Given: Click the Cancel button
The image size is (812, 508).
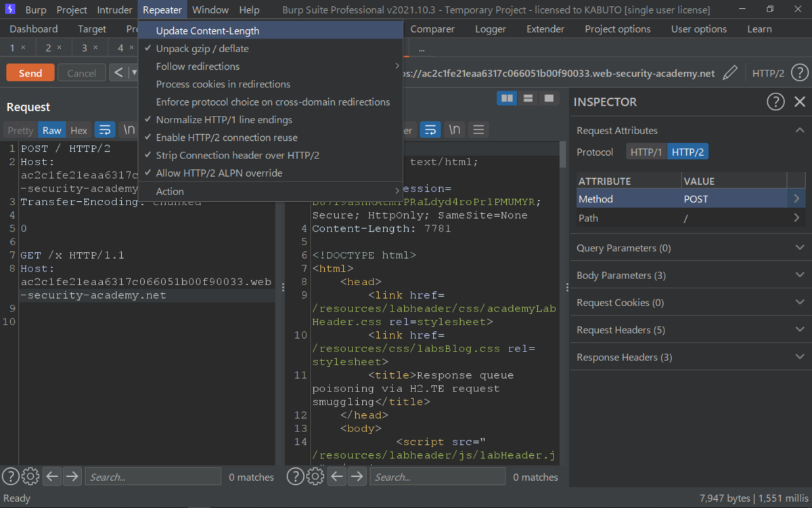Looking at the screenshot, I should 82,73.
